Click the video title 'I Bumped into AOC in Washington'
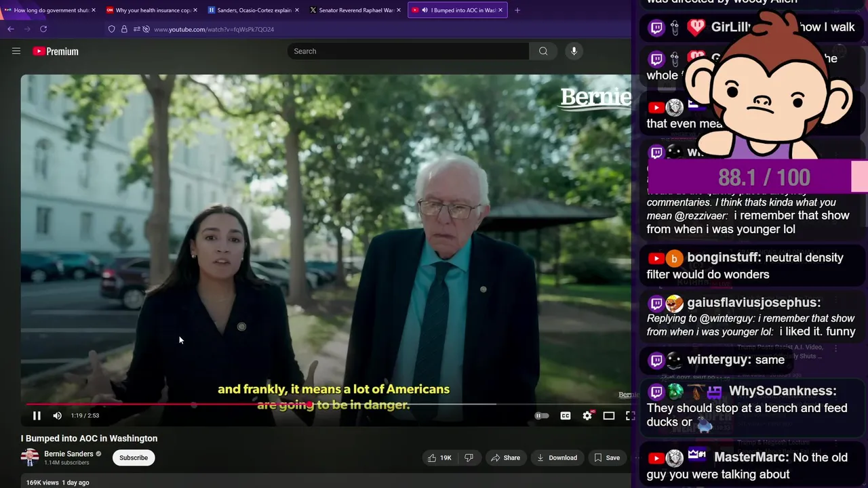Screen dimensions: 868x488 pyautogui.click(x=89, y=439)
